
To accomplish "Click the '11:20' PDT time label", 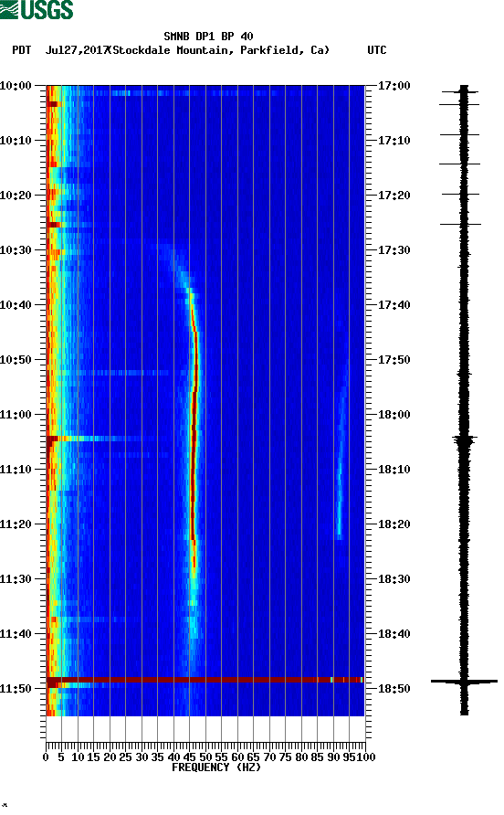I will tap(16, 524).
